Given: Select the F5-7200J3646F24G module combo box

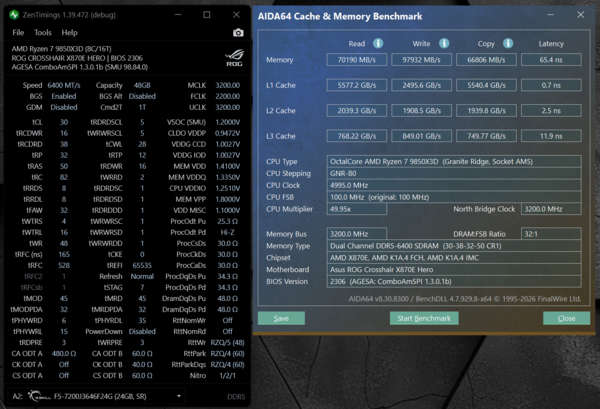Looking at the screenshot, I should pos(97,396).
